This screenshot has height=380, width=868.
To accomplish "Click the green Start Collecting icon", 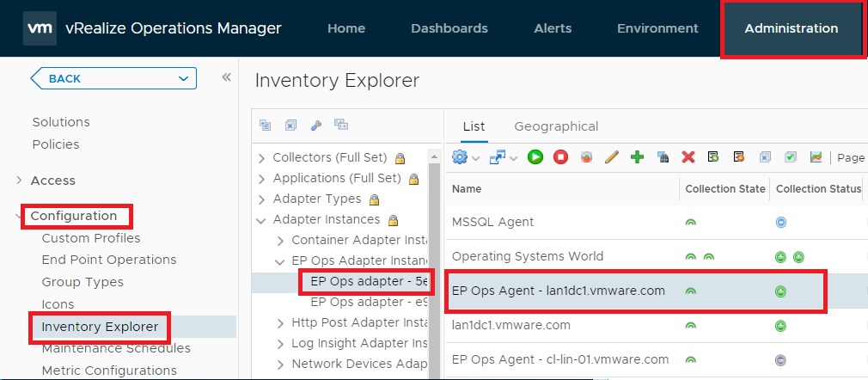I will tap(535, 157).
